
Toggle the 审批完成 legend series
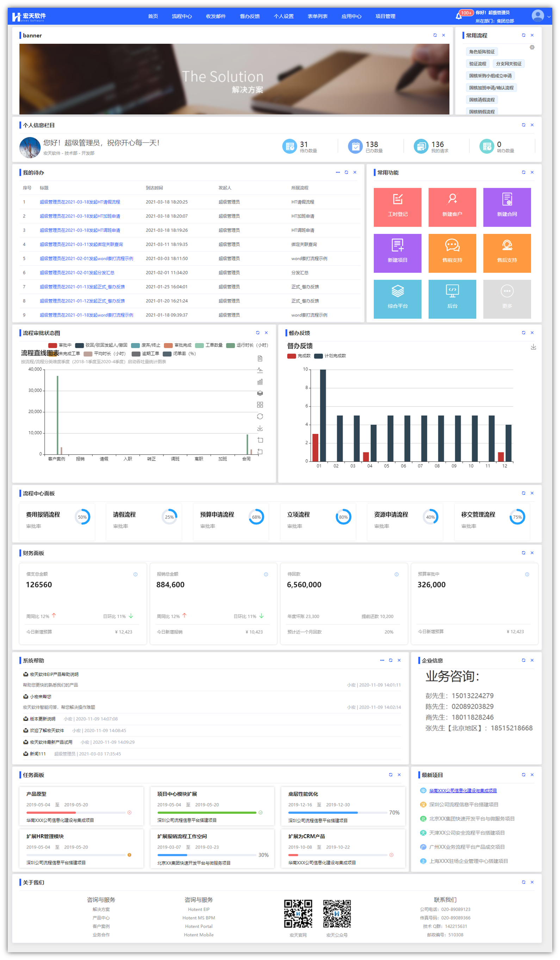tap(178, 345)
